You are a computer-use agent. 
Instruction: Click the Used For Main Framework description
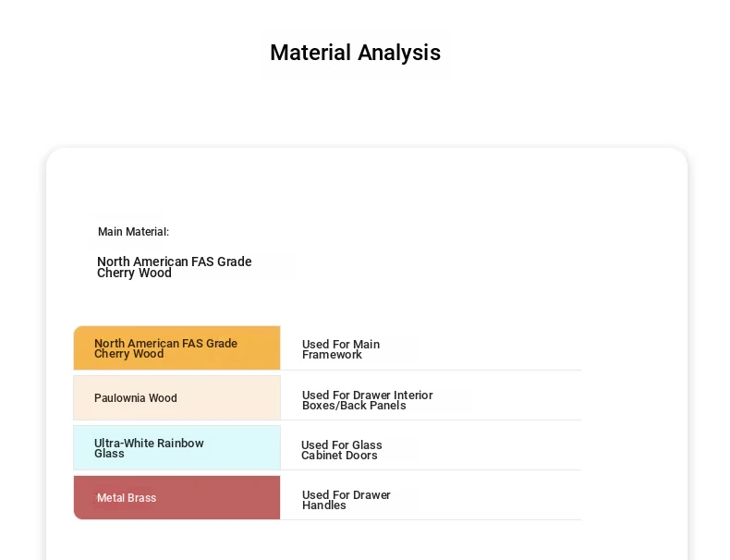click(341, 349)
